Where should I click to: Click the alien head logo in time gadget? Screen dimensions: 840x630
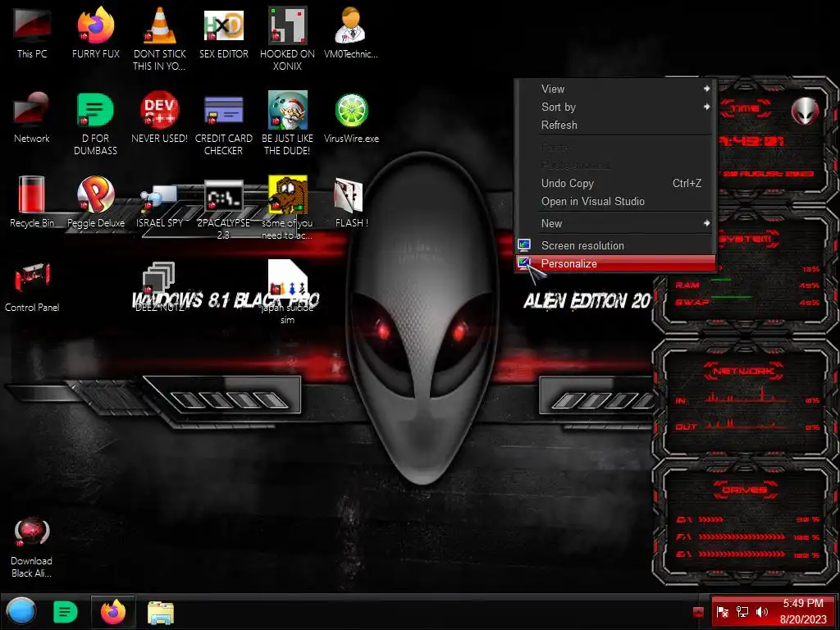pos(805,111)
